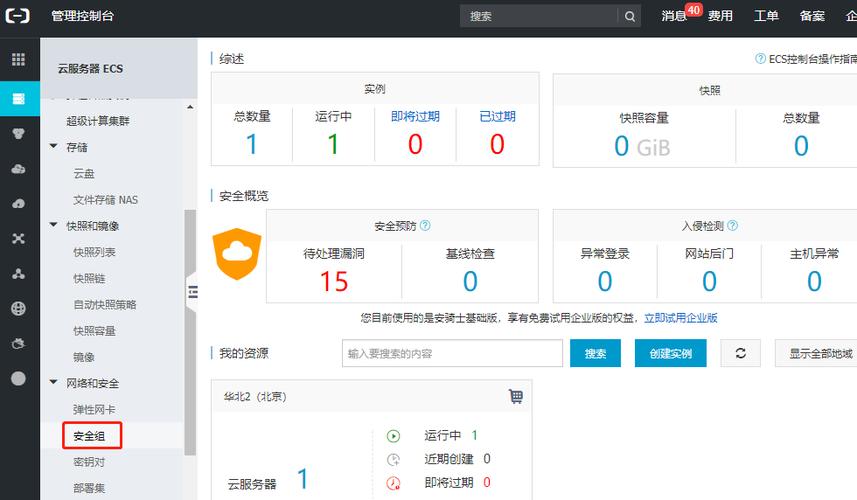Click the 待处理漏洞 count 15
857x500 pixels.
(x=334, y=281)
